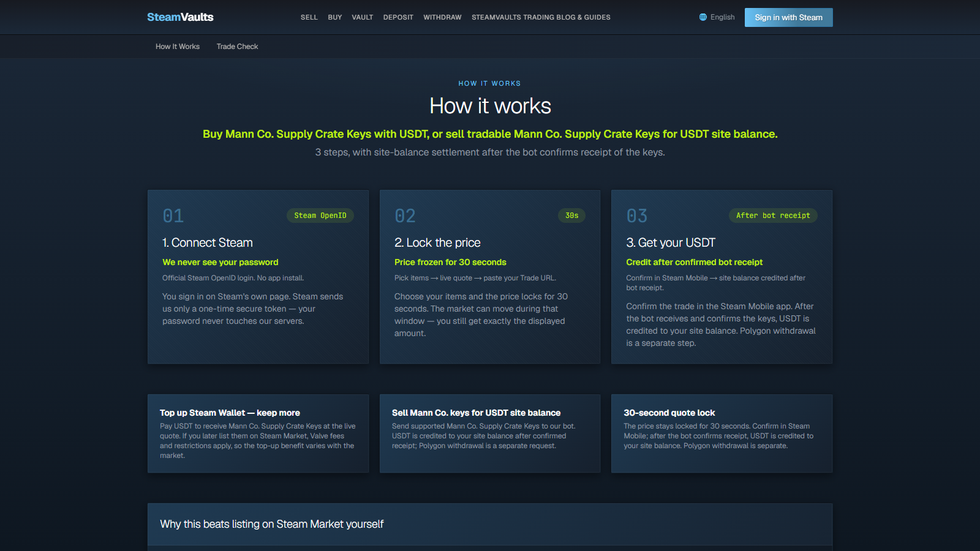Image resolution: width=980 pixels, height=551 pixels.
Task: Click 'Official Steam OpenID login. No app install.' text
Action: (x=233, y=278)
